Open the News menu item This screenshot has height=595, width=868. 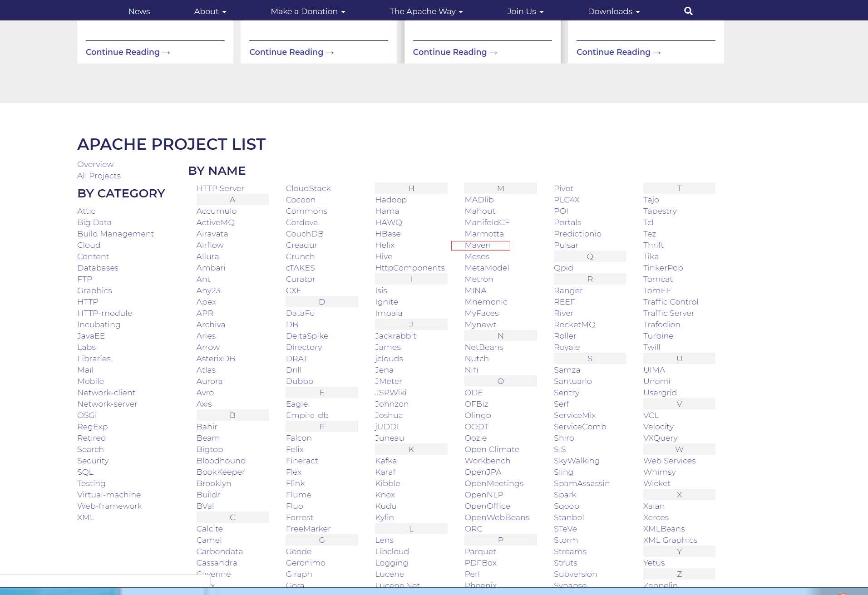click(139, 11)
